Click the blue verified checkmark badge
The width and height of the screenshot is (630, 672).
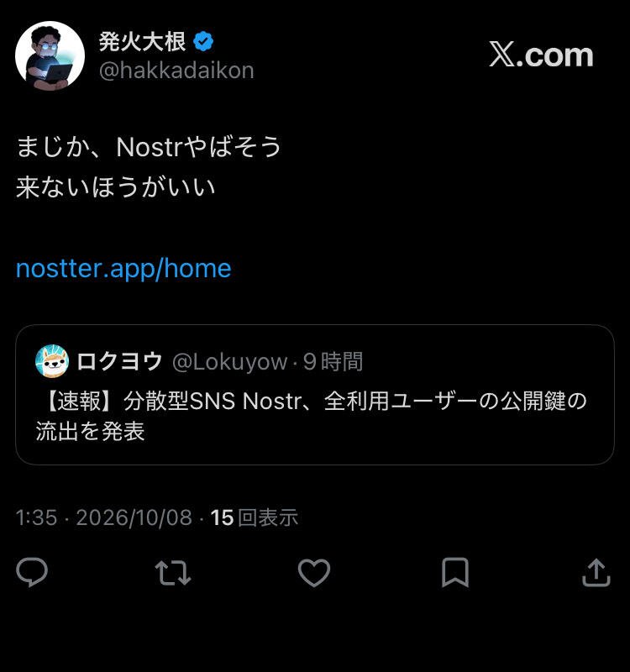[x=203, y=41]
